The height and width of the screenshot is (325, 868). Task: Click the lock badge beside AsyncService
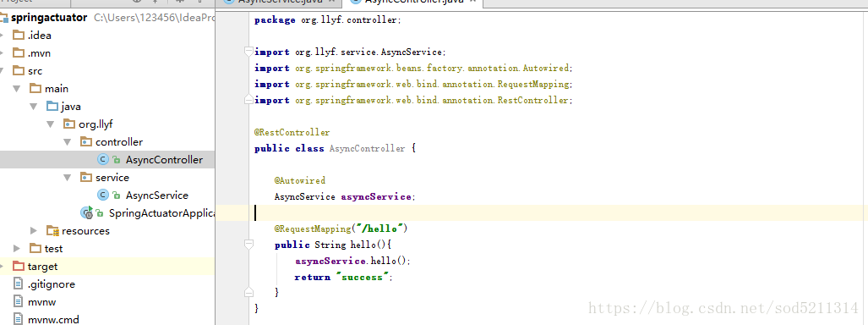[x=117, y=196]
